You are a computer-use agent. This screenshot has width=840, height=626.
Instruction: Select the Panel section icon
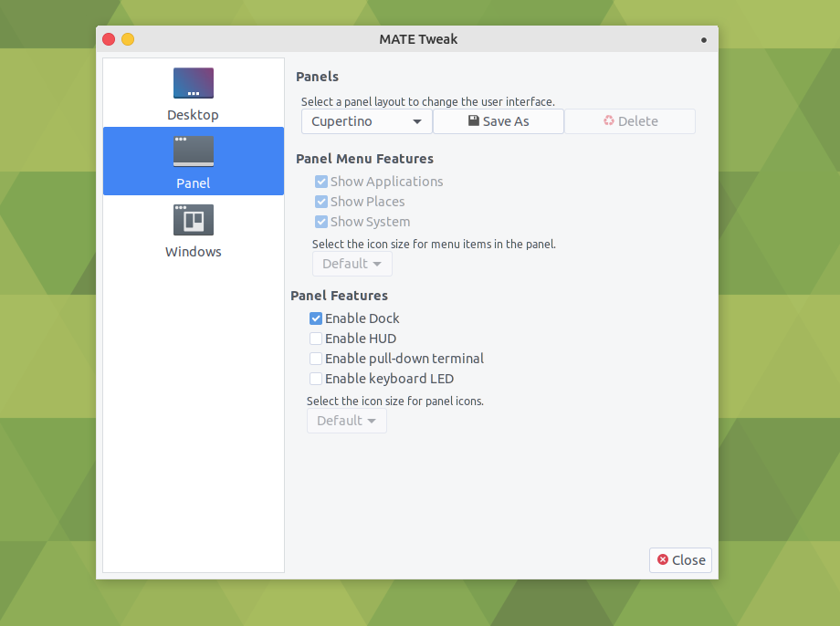coord(194,151)
